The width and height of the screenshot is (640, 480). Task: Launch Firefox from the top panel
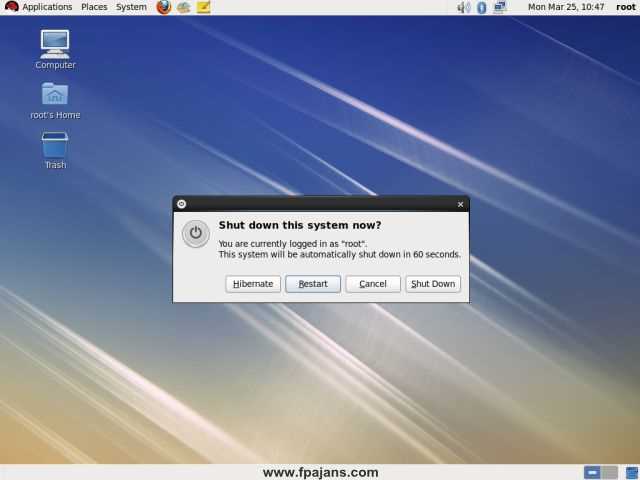coord(164,7)
